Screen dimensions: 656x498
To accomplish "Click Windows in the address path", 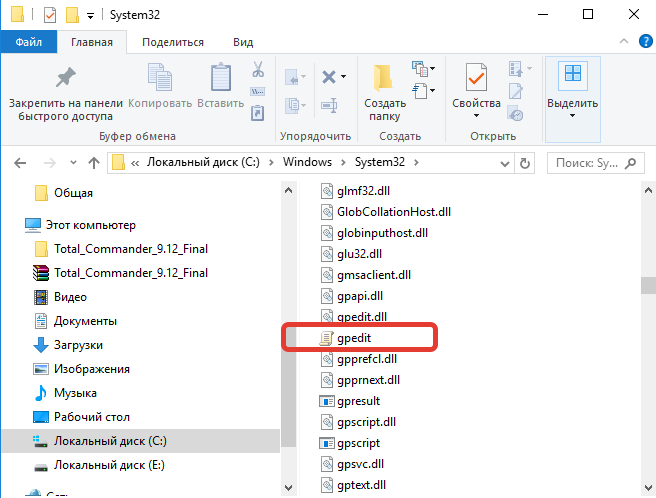I will pos(307,162).
